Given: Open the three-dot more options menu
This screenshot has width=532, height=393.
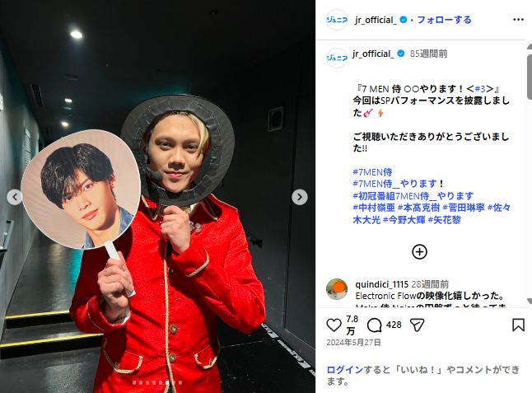Looking at the screenshot, I should (518, 20).
